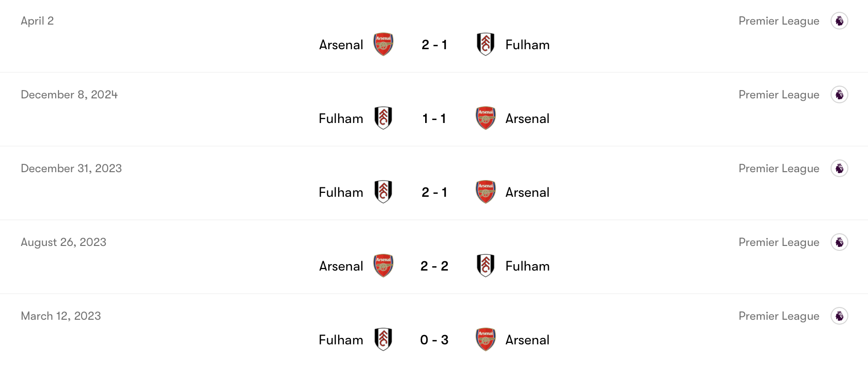This screenshot has height=365, width=868.
Task: Click Premier League logo for March 12, 2023
Action: click(839, 316)
